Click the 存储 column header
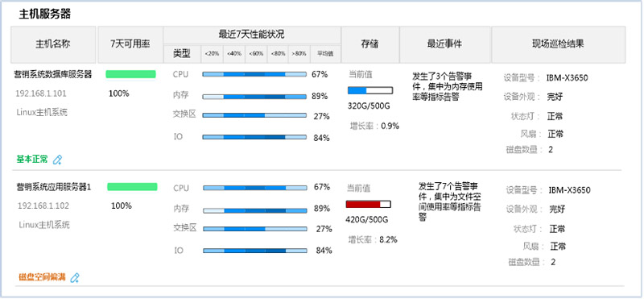Viewport: 644px width, 299px height. (370, 44)
